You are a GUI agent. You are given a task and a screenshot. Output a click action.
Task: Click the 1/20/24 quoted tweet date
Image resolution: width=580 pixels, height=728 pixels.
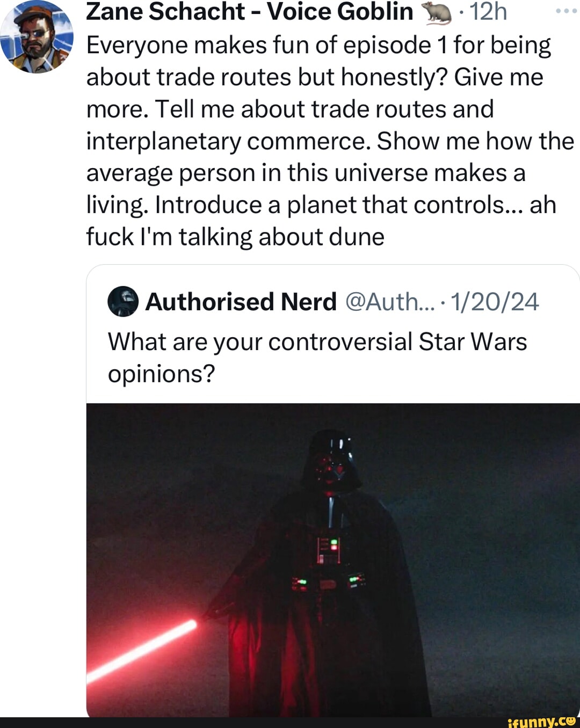pyautogui.click(x=495, y=302)
